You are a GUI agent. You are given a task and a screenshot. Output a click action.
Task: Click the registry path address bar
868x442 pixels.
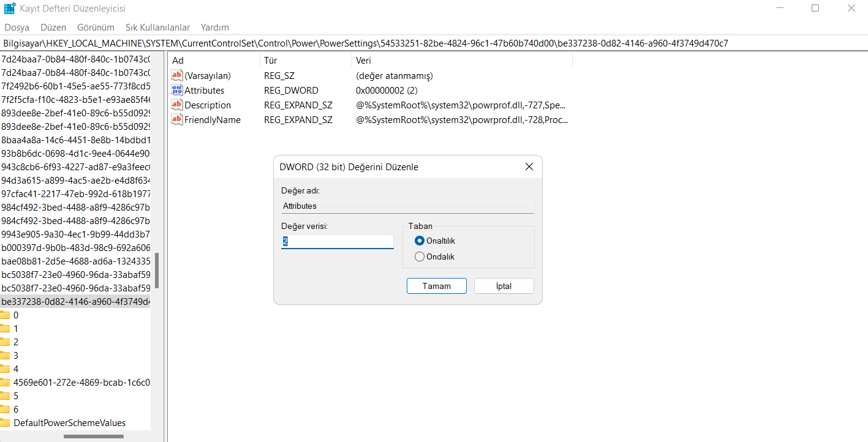click(x=434, y=43)
